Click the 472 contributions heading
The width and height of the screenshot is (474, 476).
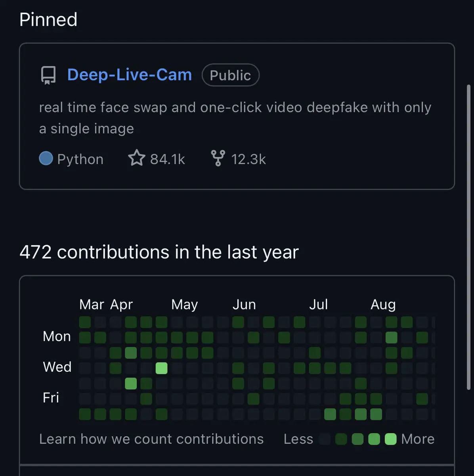159,252
